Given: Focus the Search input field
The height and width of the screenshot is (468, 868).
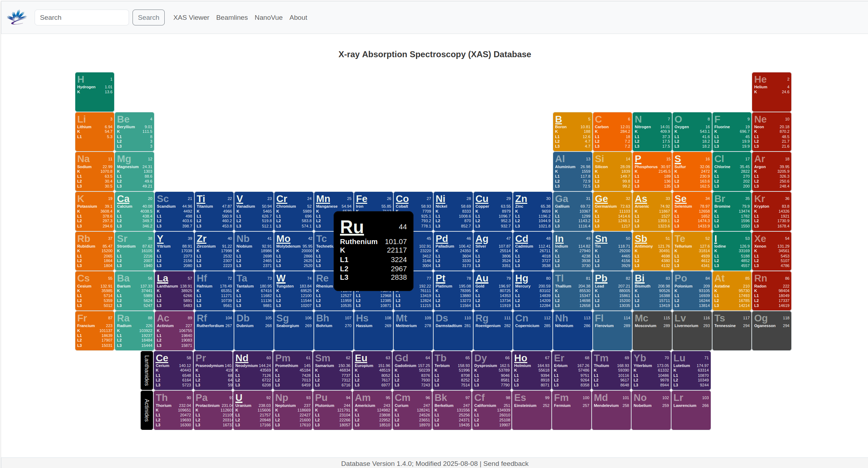Looking at the screenshot, I should 82,17.
